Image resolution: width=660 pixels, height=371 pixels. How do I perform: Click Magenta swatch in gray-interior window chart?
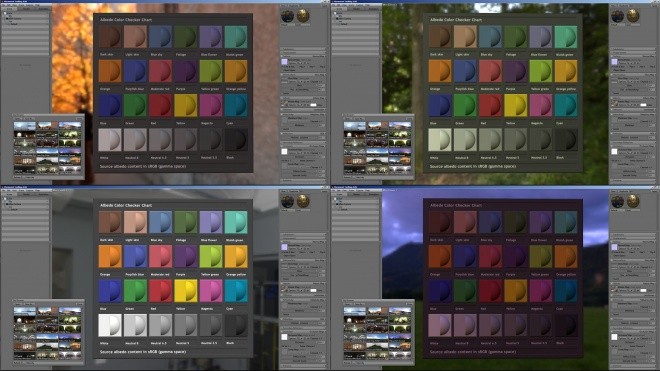[211, 291]
